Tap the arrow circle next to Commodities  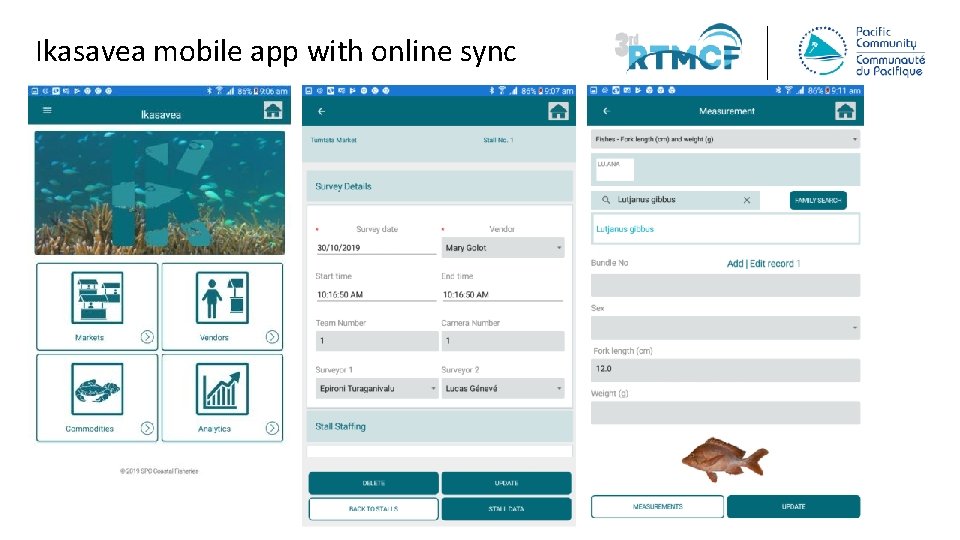pyautogui.click(x=147, y=428)
